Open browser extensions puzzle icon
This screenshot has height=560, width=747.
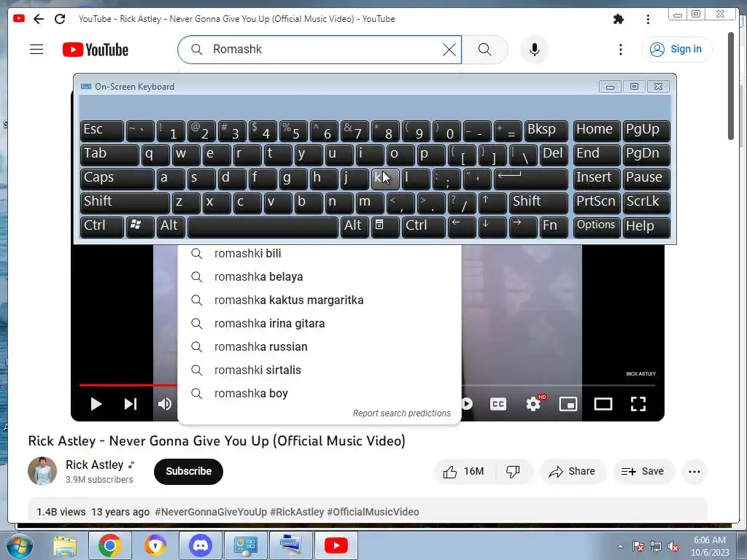[619, 19]
